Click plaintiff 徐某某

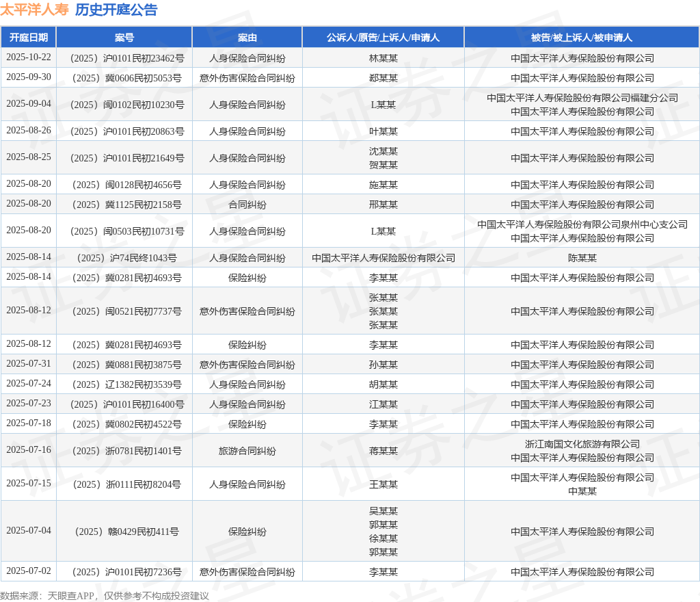pyautogui.click(x=383, y=538)
